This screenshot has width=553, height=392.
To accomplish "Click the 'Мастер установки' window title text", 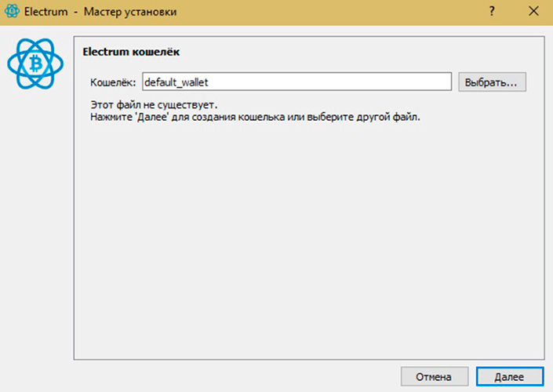I will coord(127,12).
